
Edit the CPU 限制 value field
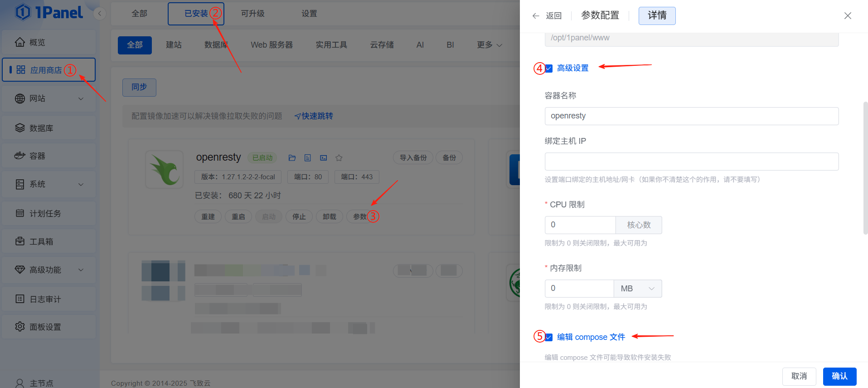[580, 225]
